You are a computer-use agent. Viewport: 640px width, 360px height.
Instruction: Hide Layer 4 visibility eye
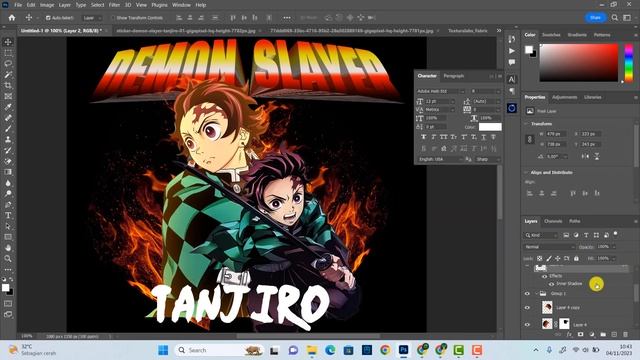click(527, 324)
